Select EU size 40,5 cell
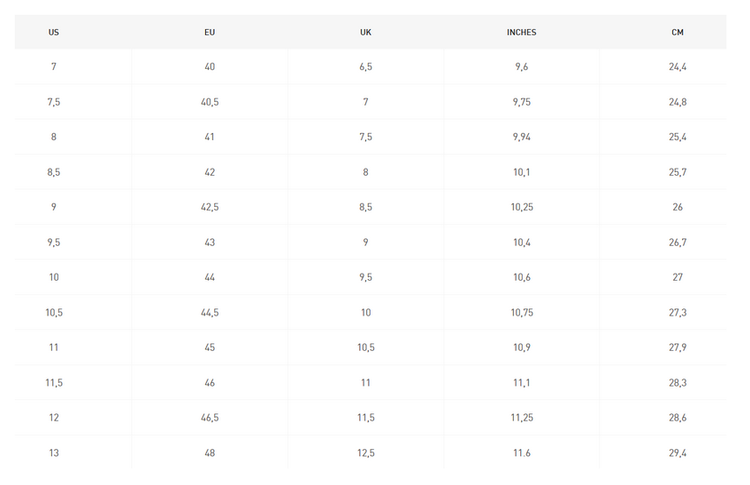 coord(210,102)
